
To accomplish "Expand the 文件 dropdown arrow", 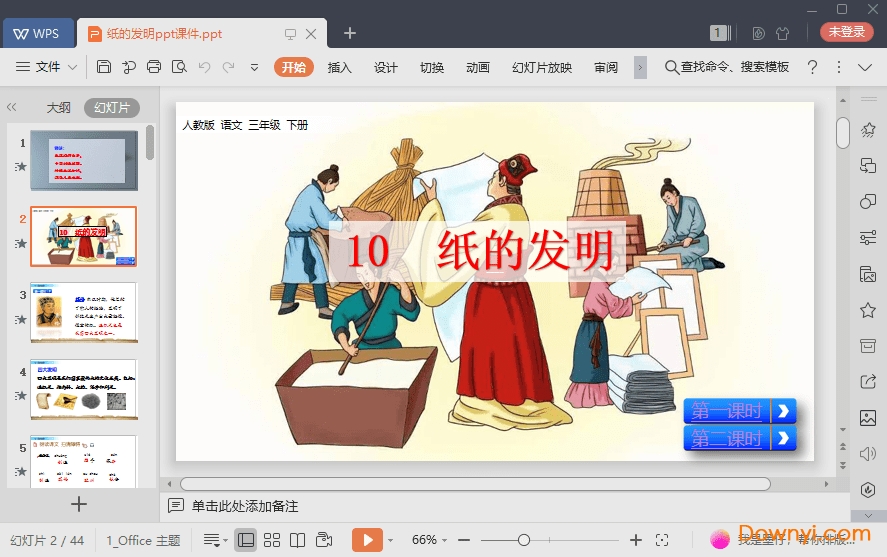I will click(x=72, y=67).
